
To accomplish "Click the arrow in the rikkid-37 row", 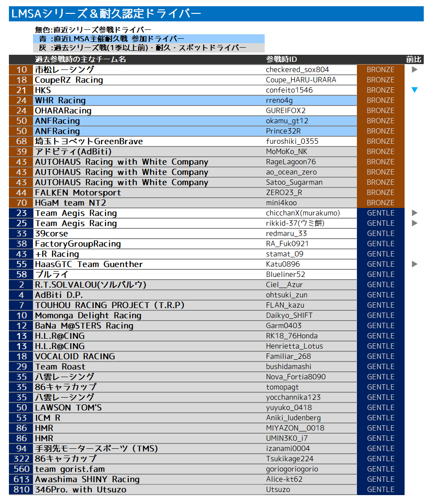I will [414, 223].
